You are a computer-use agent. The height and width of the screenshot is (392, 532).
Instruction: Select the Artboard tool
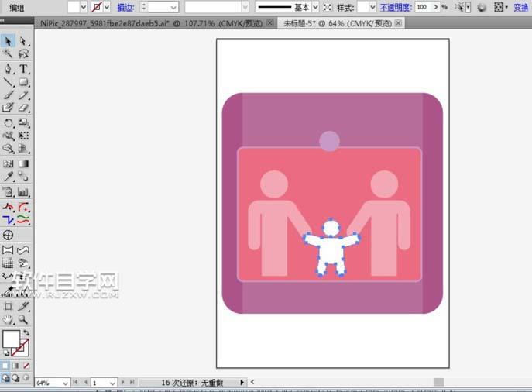(8, 307)
